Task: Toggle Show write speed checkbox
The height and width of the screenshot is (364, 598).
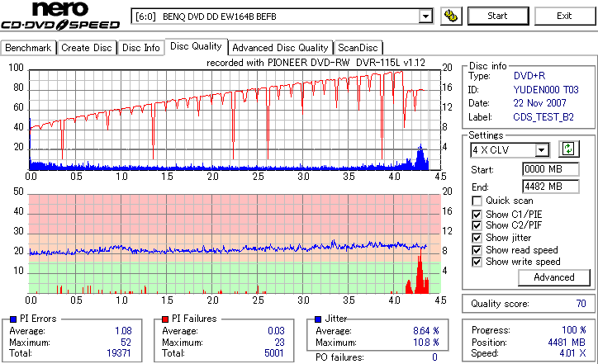Action: coord(477,262)
